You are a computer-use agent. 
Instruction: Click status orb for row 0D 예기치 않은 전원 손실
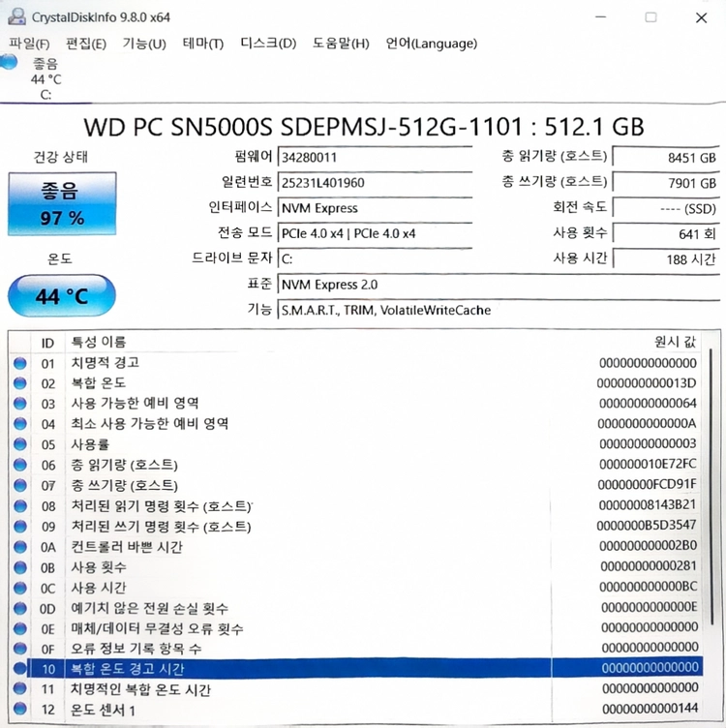20,608
